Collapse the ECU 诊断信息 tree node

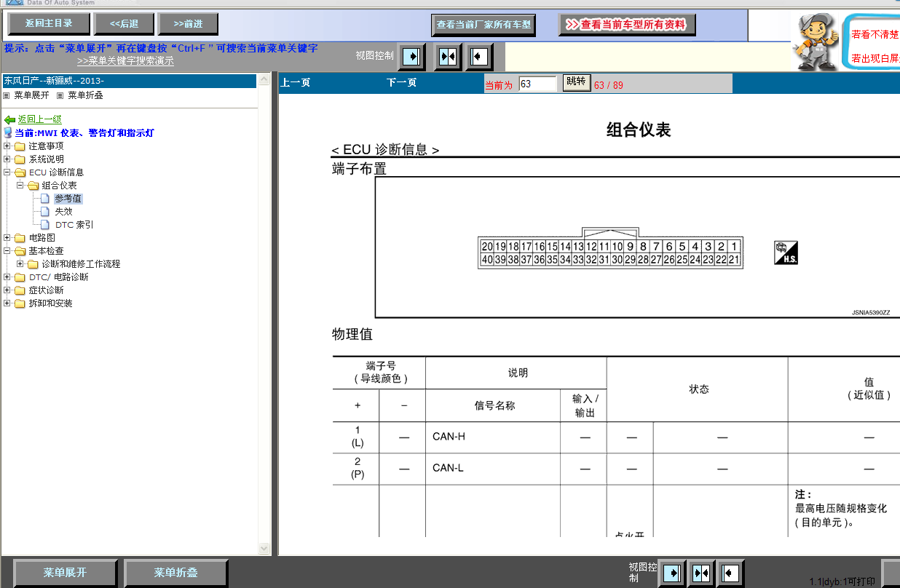tap(7, 172)
